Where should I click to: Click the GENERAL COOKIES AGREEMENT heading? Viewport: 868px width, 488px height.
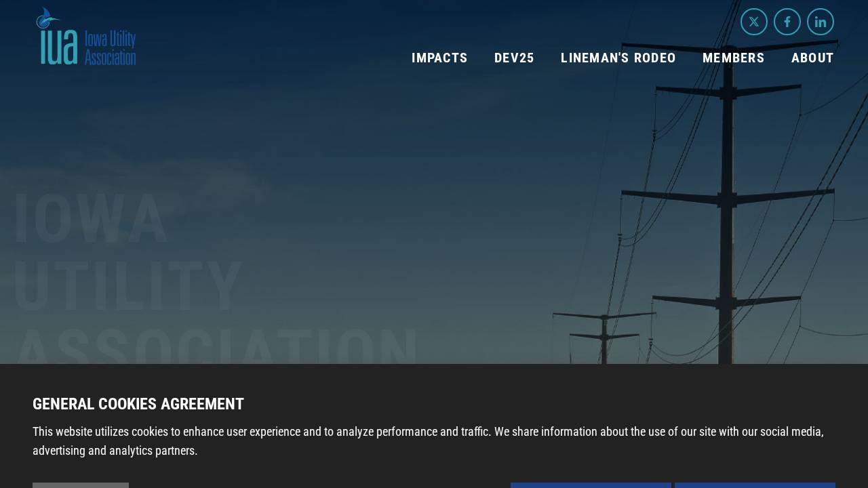tap(138, 403)
